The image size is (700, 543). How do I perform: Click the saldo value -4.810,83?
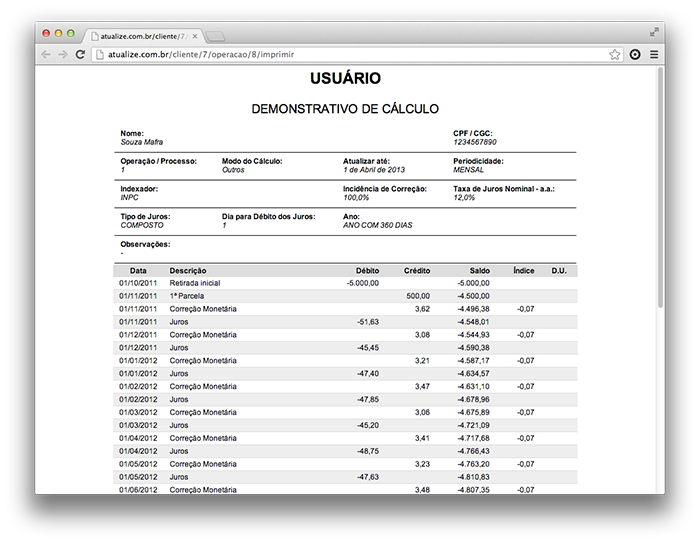point(473,477)
